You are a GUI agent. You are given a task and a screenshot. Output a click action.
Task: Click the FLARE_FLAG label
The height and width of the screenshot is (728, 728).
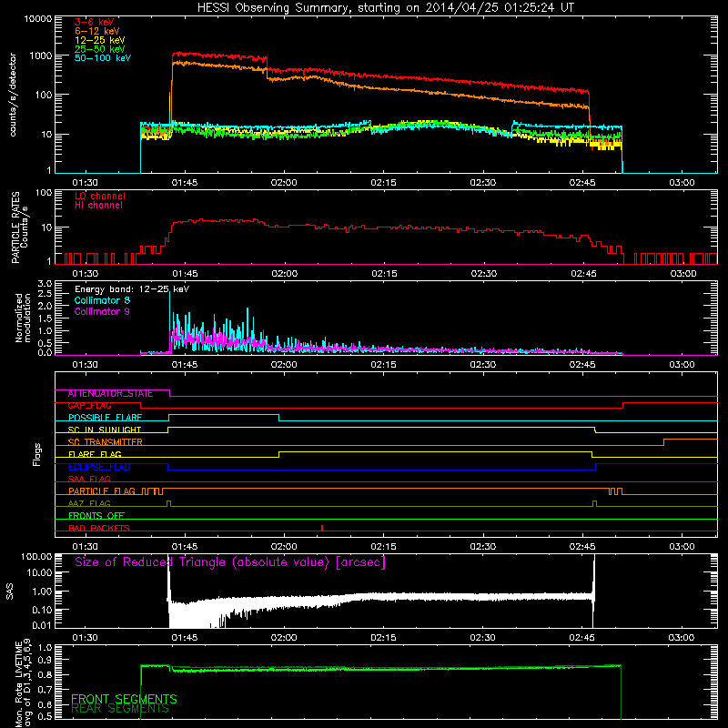(95, 454)
